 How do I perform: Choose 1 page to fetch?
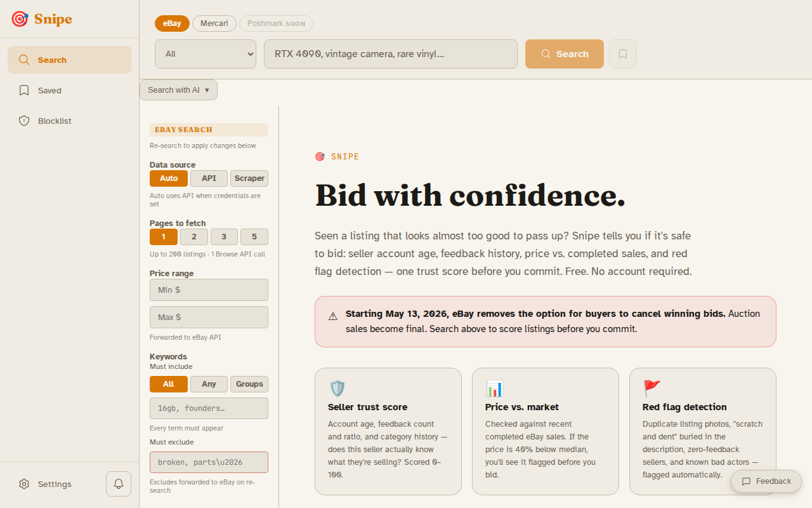coord(164,237)
